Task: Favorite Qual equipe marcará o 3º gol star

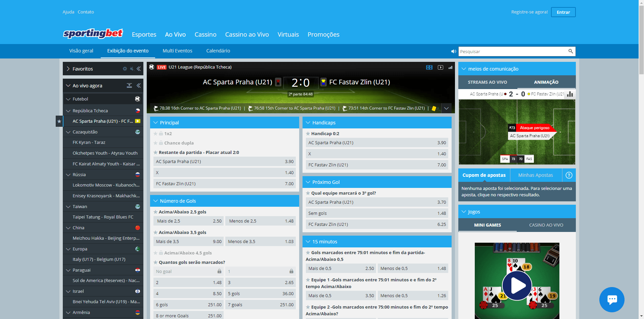Action: [x=308, y=193]
